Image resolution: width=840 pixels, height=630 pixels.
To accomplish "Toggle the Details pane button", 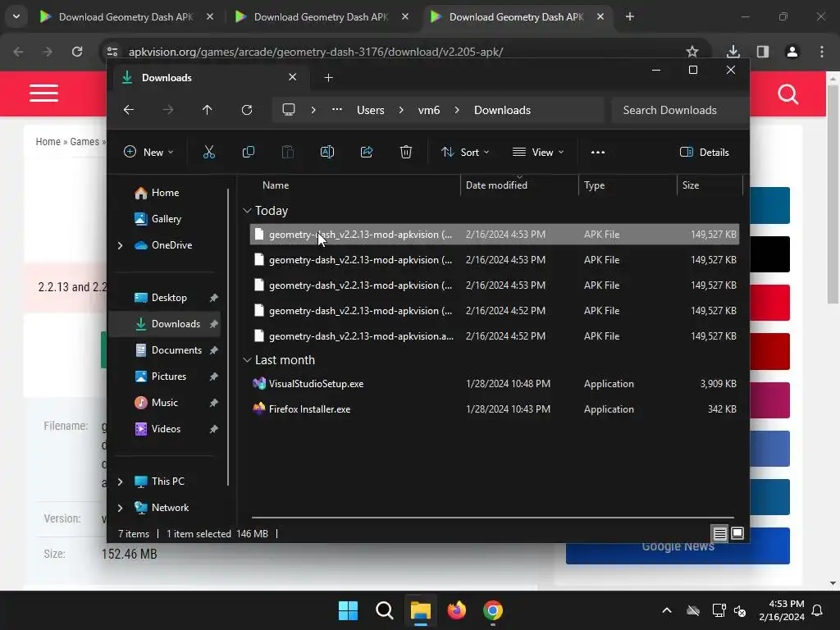I will tap(705, 152).
